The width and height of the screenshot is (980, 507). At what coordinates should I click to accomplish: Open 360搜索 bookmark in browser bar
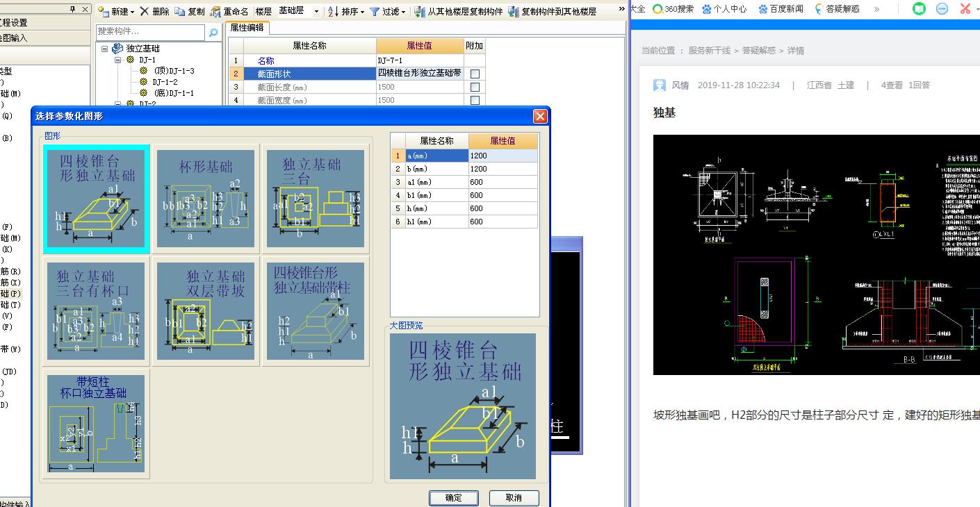click(673, 9)
